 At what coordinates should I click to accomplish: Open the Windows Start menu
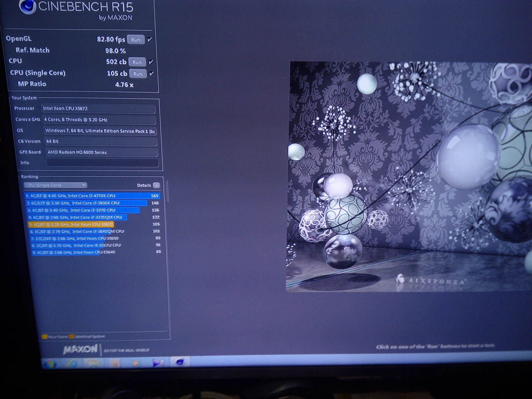click(x=50, y=363)
